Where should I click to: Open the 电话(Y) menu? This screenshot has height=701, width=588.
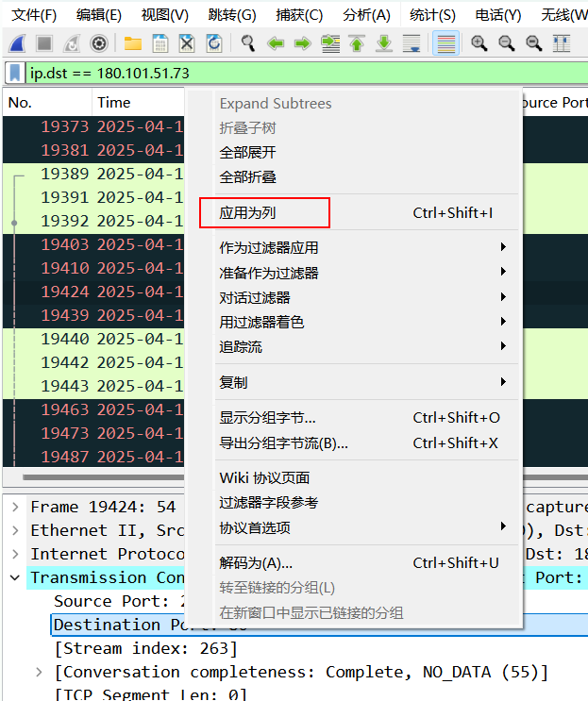498,15
